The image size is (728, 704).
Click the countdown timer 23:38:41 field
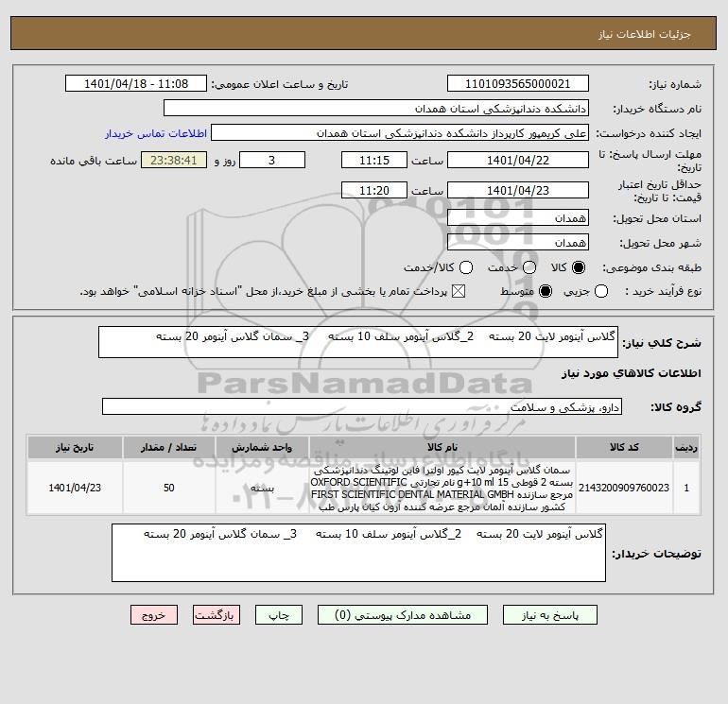(x=174, y=160)
